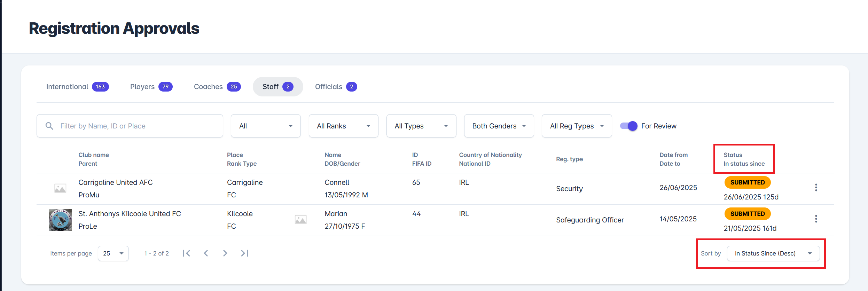Switch to the Players tab

tap(151, 87)
